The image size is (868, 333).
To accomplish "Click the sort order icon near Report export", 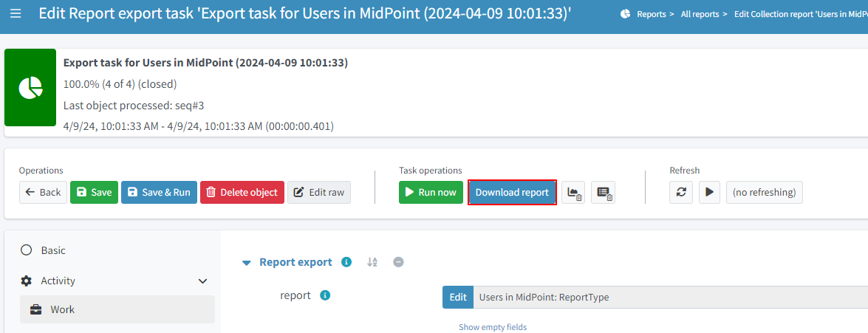I will click(372, 262).
